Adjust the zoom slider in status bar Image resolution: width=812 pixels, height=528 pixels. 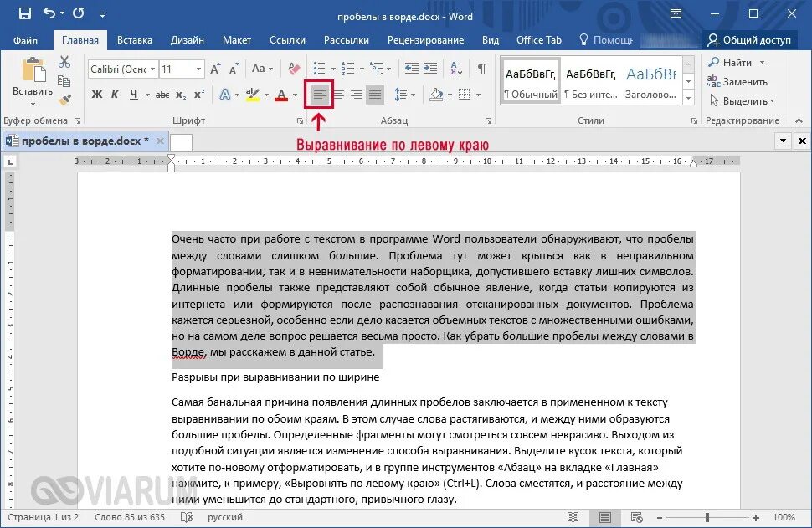pos(707,517)
